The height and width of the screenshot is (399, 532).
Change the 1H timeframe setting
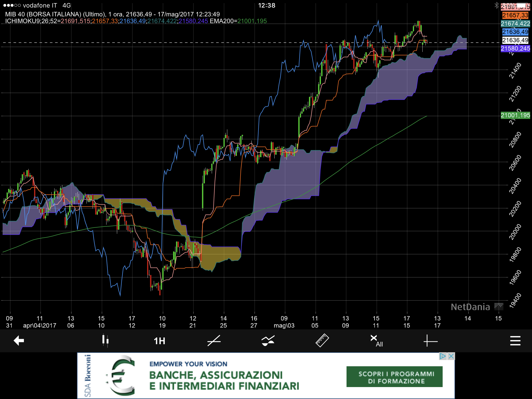pyautogui.click(x=159, y=341)
